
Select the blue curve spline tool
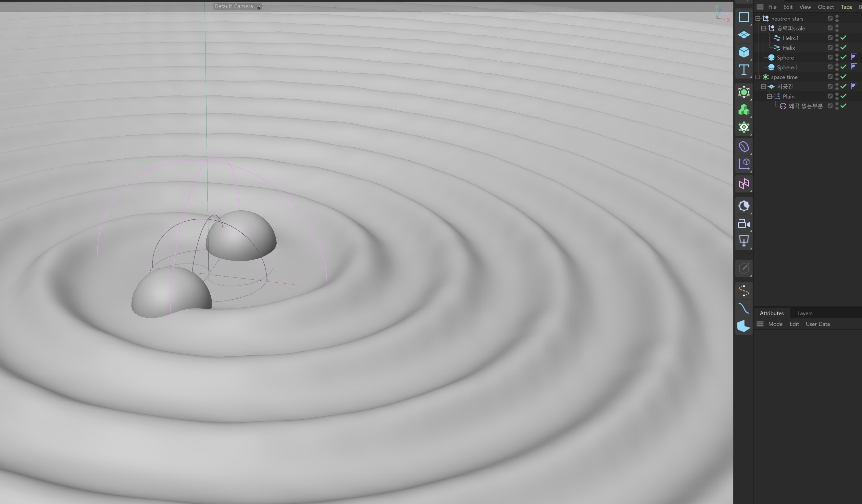(x=743, y=308)
